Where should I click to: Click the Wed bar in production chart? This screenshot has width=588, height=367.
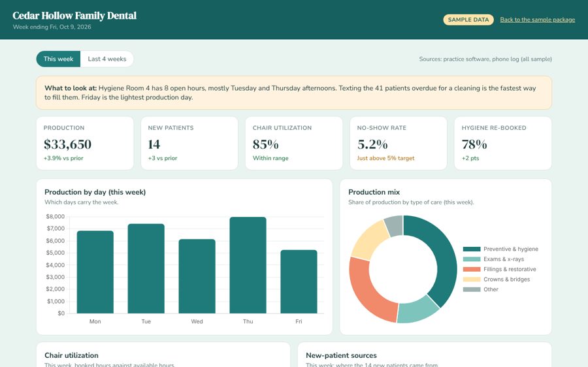pos(197,276)
